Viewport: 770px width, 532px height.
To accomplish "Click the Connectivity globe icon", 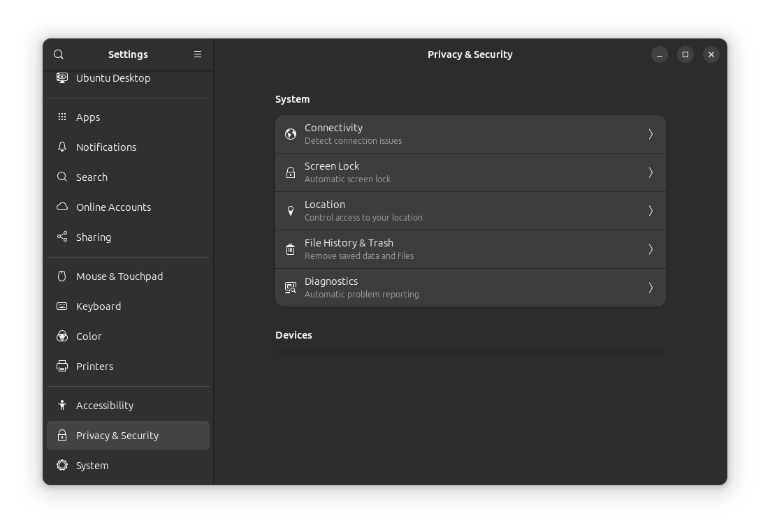I will (290, 133).
